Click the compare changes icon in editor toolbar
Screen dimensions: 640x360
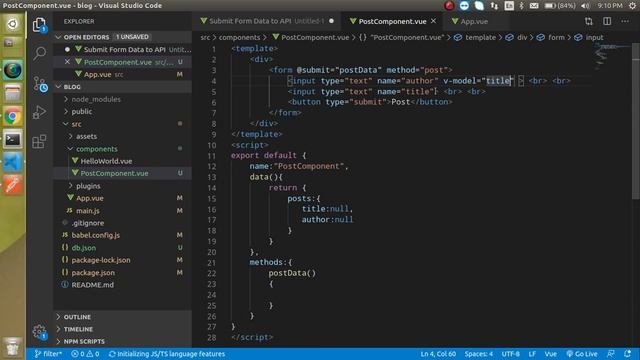click(x=589, y=21)
